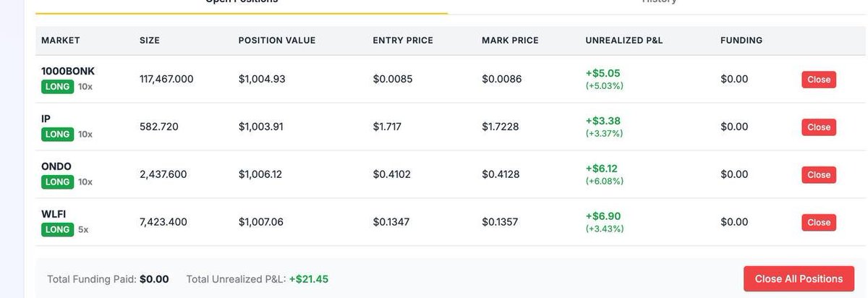Click the Funding column header
868x298 pixels.
click(x=741, y=41)
